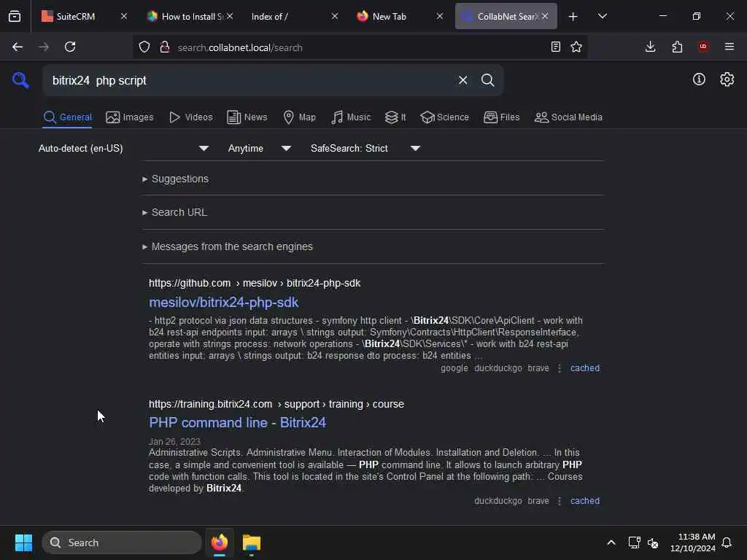
Task: Close the New Tab tab
Action: 440,16
